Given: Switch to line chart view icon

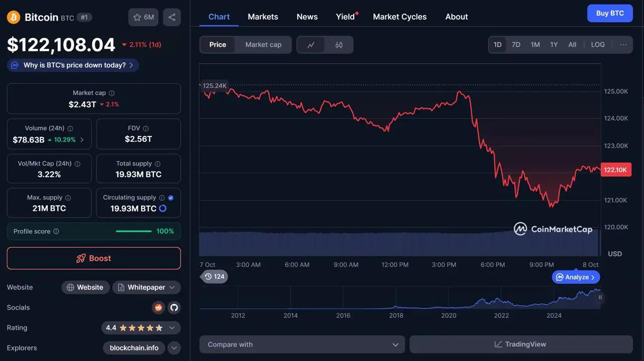Looking at the screenshot, I should 311,45.
